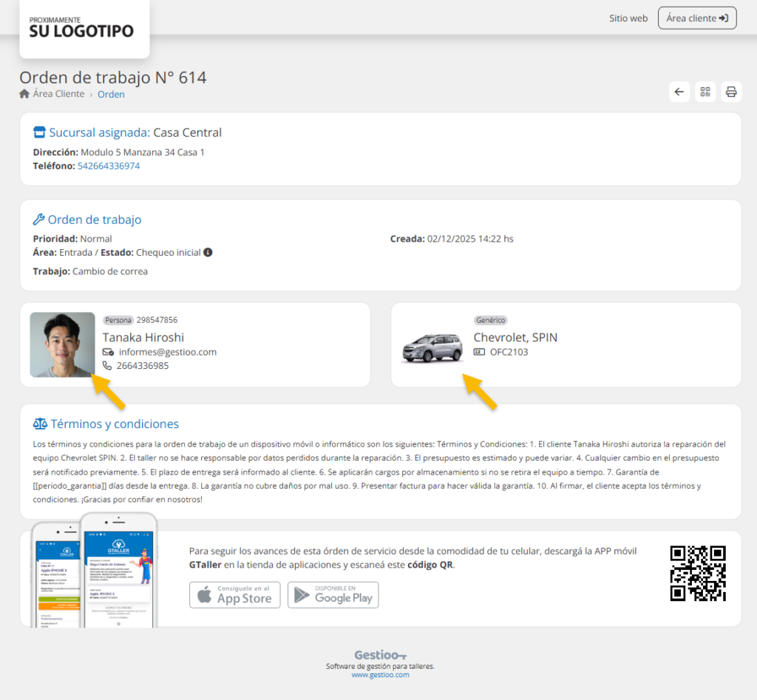This screenshot has height=700, width=757.
Task: Click the envelope icon next to email
Action: pos(108,352)
